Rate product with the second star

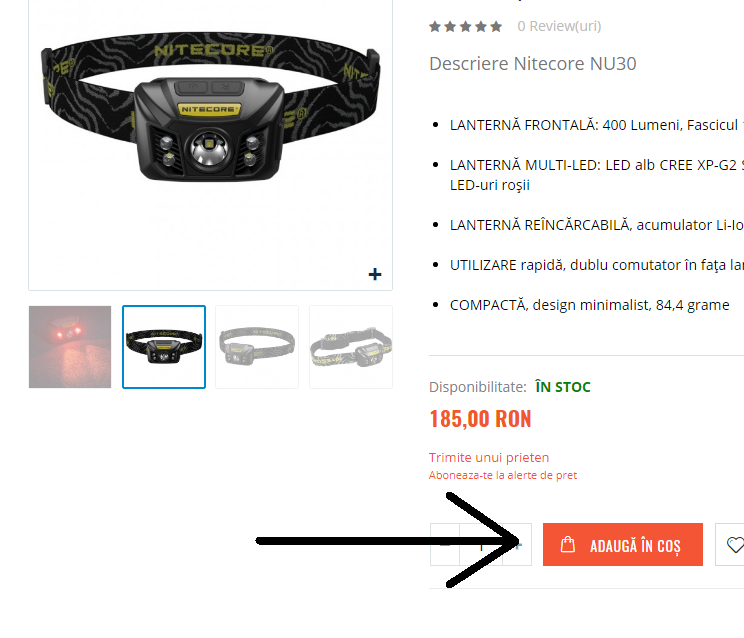click(450, 27)
